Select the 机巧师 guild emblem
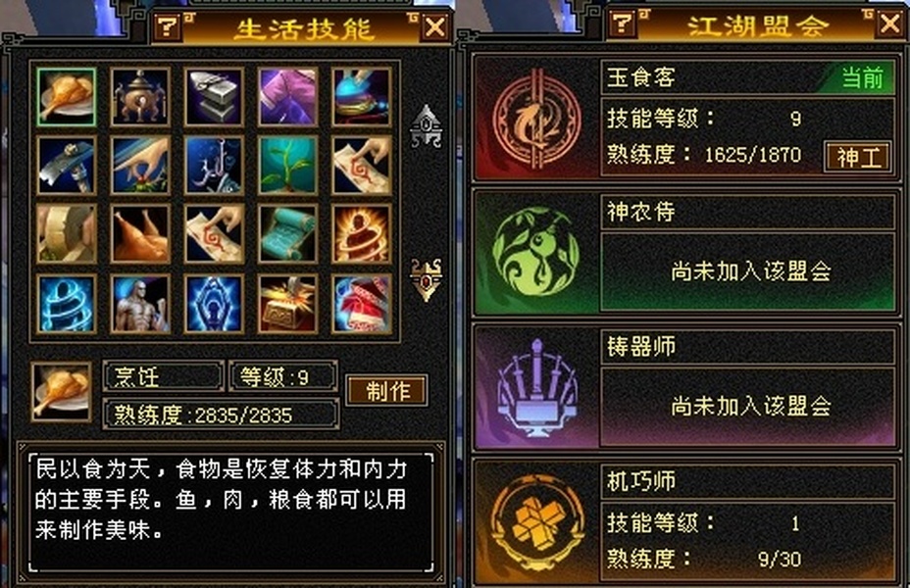910x588 pixels. click(x=536, y=522)
